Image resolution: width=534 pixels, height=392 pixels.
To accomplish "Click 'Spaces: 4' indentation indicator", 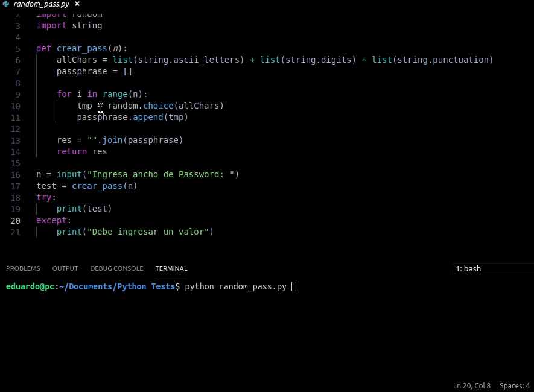I will (515, 385).
